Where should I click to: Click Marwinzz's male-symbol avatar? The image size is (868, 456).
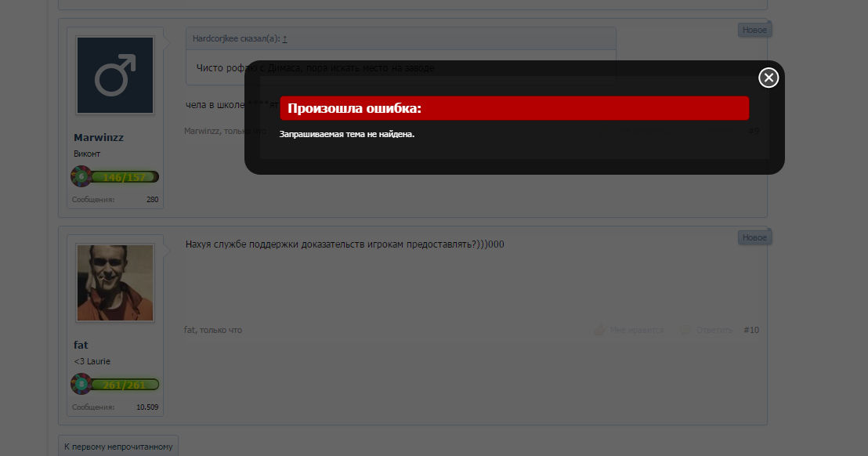click(115, 75)
